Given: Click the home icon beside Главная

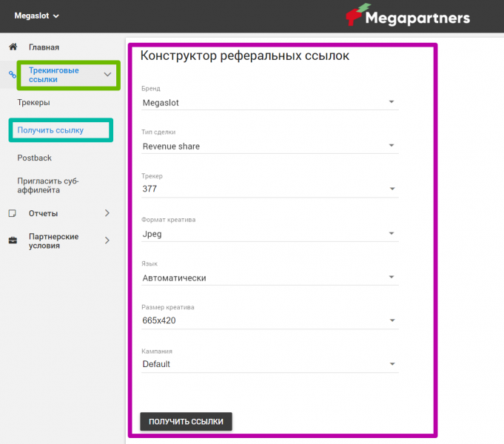Looking at the screenshot, I should 13,47.
